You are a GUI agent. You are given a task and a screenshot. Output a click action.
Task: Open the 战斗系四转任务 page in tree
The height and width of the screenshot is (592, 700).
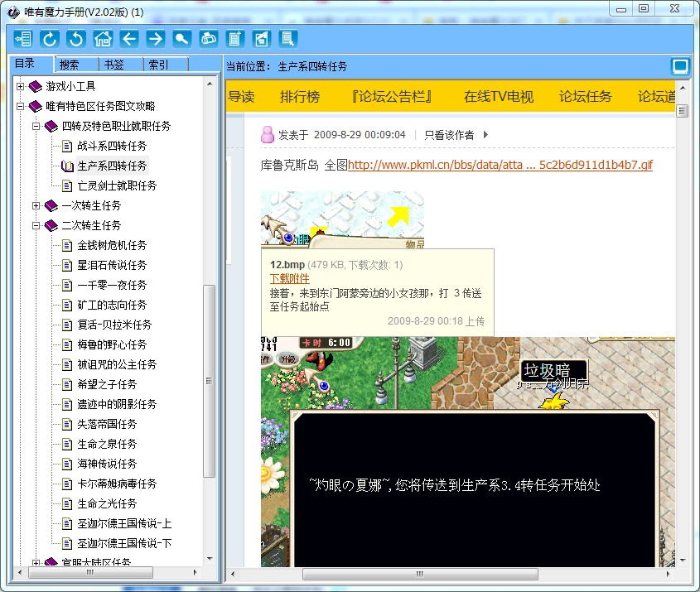[112, 146]
